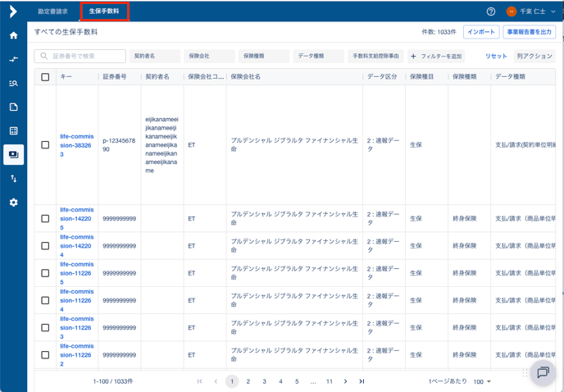Click the 事業報告書を出力 button
The width and height of the screenshot is (564, 392).
tap(530, 32)
